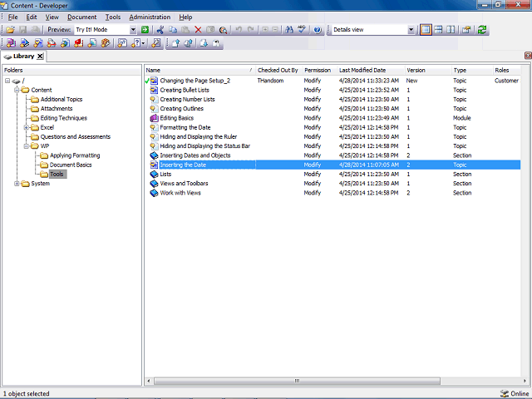The image size is (532, 399).
Task: Click the horizontal scrollbar thumb
Action: pyautogui.click(x=298, y=381)
